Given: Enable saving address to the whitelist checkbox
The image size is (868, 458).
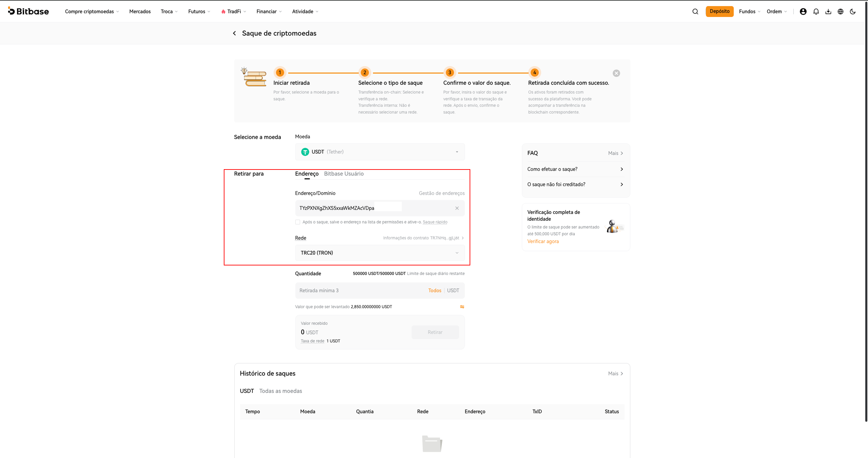Looking at the screenshot, I should (297, 222).
